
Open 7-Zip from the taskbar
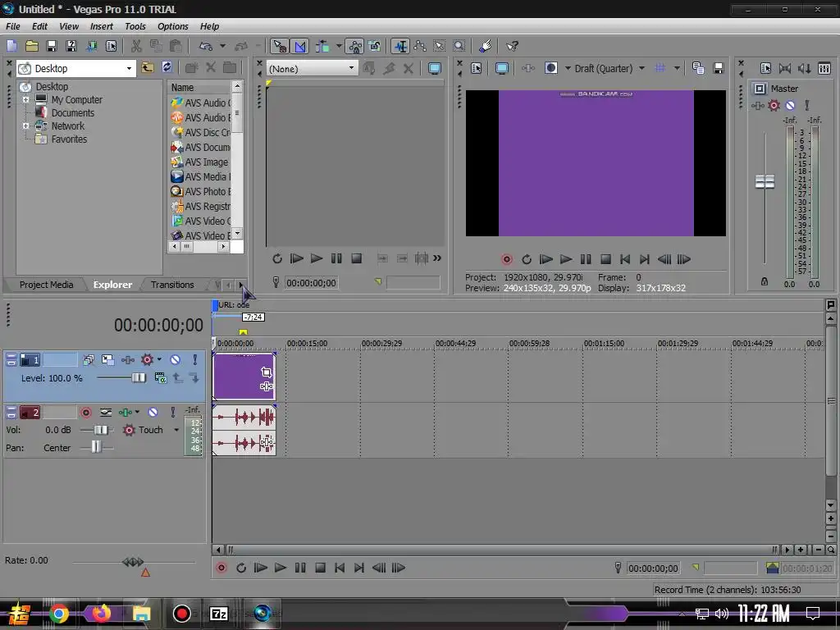pyautogui.click(x=218, y=614)
